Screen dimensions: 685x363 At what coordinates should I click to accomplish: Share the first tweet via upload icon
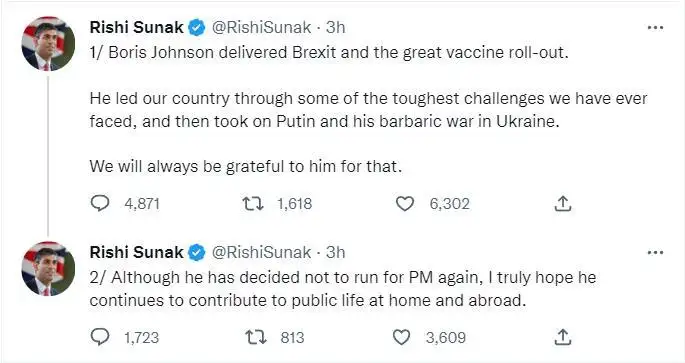point(563,203)
